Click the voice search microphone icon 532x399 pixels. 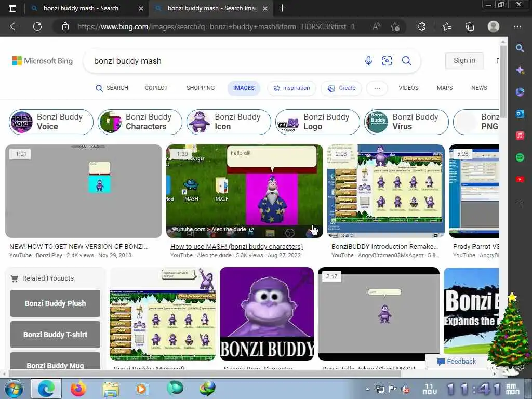(x=368, y=61)
